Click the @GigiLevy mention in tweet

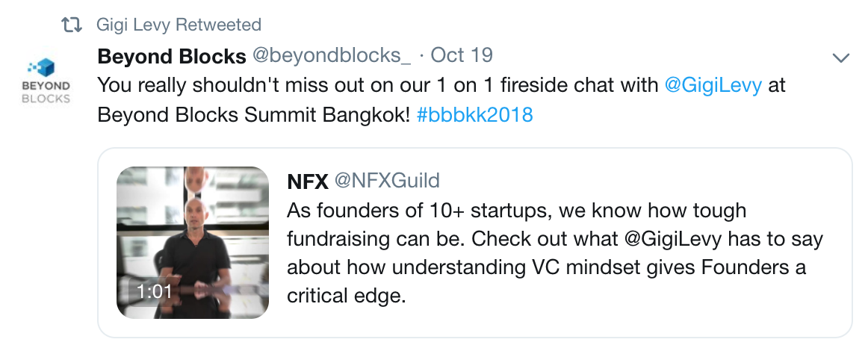click(713, 85)
